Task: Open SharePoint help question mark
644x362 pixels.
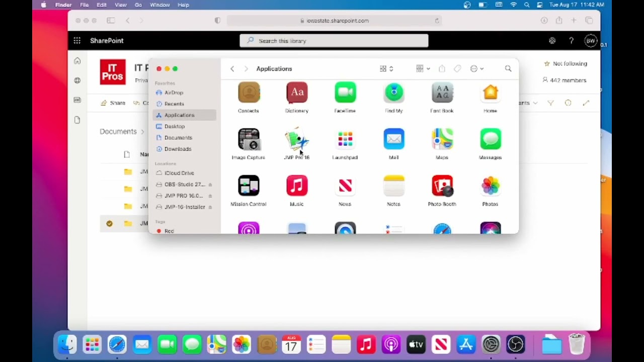Action: (571, 41)
